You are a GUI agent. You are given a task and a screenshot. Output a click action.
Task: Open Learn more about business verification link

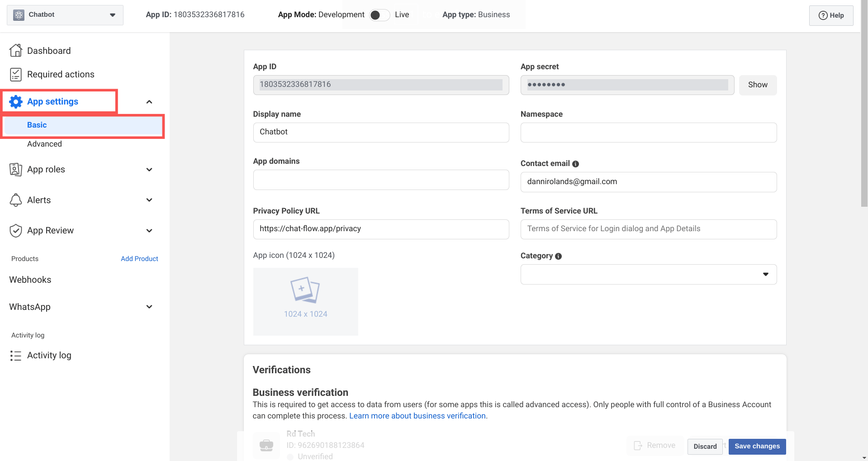click(417, 416)
